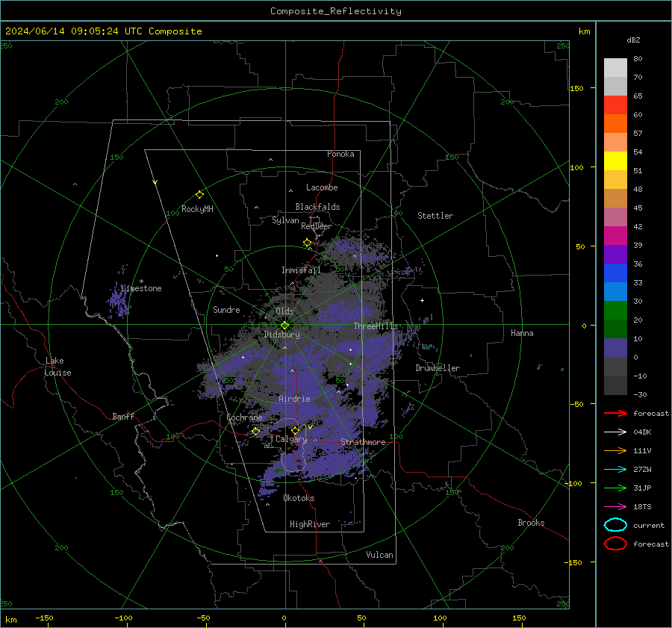672x628 pixels.
Task: Click the Composite_Reflectivity title text
Action: [336, 11]
